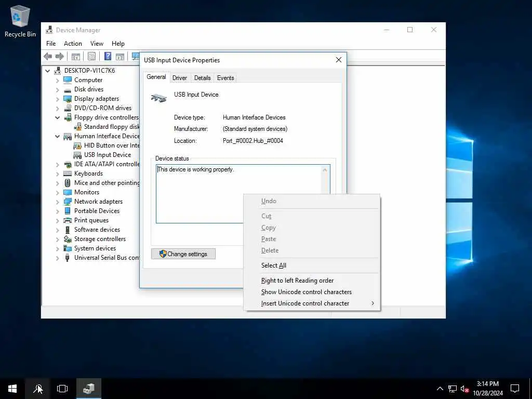The image size is (532, 399).
Task: Click Show/Hide Console Tree toolbar icon
Action: coord(76,56)
